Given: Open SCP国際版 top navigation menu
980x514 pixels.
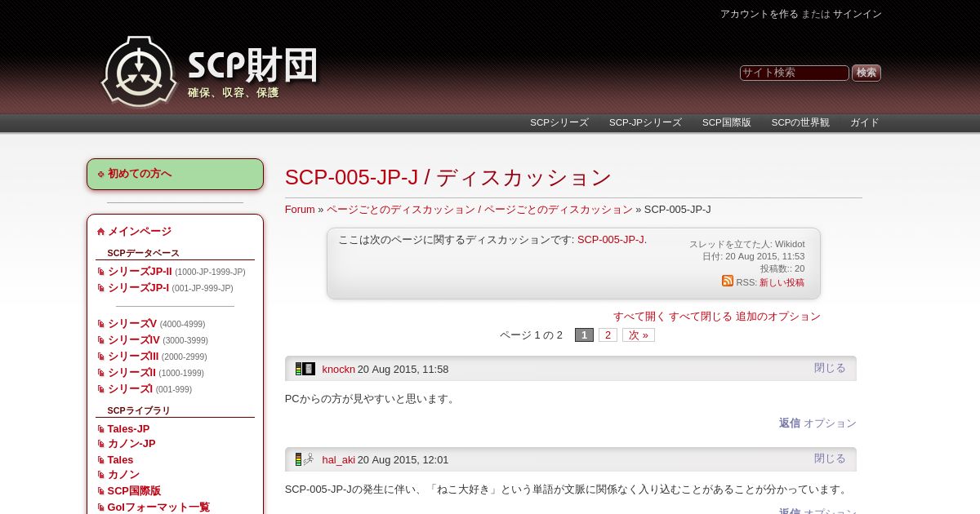Looking at the screenshot, I should [x=727, y=122].
